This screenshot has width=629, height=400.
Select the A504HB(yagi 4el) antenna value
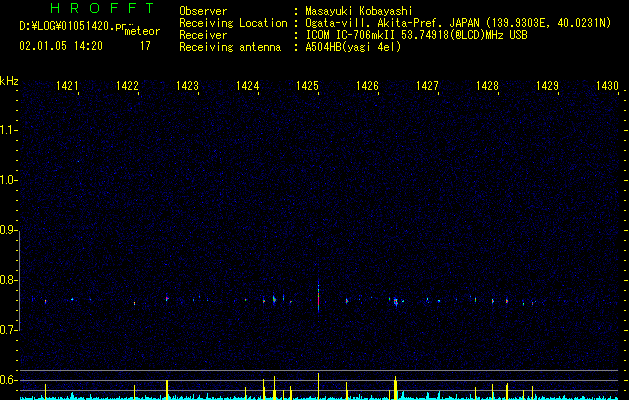[x=353, y=47]
